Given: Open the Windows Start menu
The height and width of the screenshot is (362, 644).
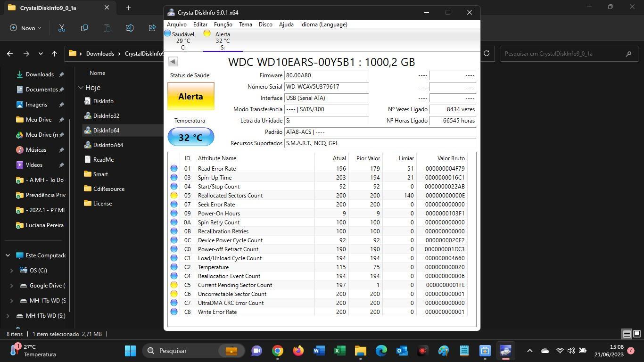Looking at the screenshot, I should (x=130, y=351).
